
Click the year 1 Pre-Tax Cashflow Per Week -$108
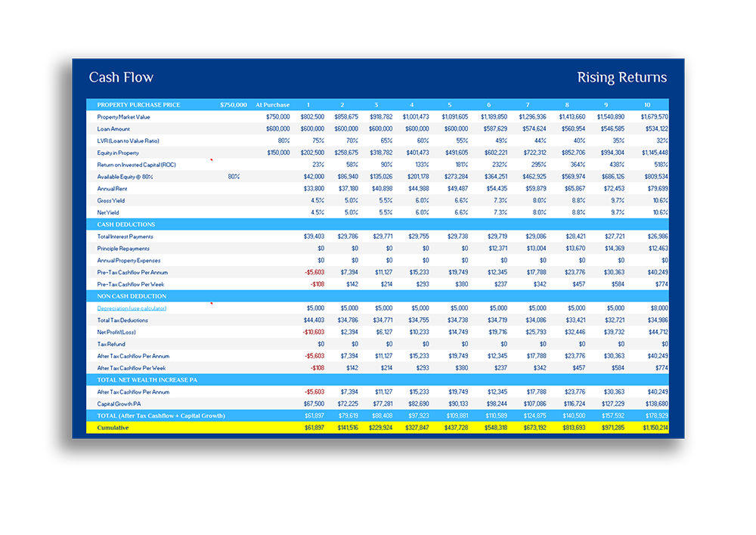[x=316, y=284]
